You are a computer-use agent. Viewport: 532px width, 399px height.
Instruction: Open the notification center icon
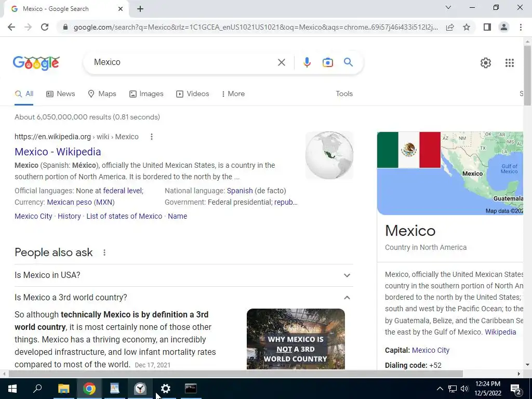tap(516, 389)
